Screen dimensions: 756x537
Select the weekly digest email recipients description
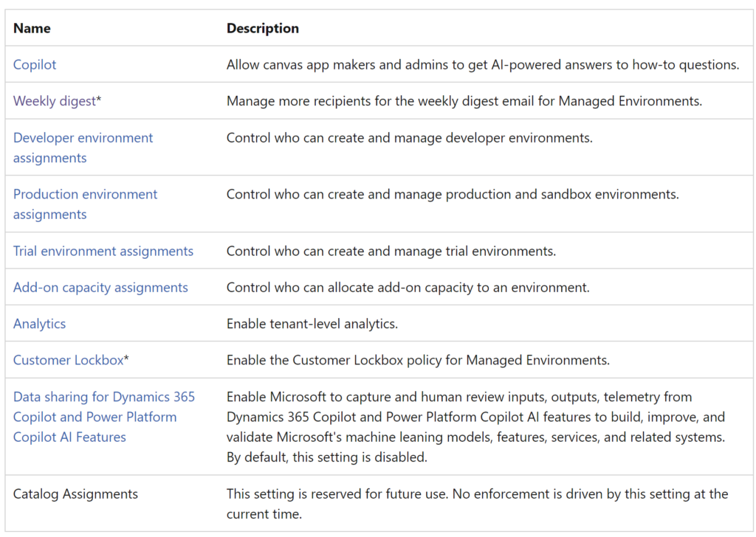point(464,101)
